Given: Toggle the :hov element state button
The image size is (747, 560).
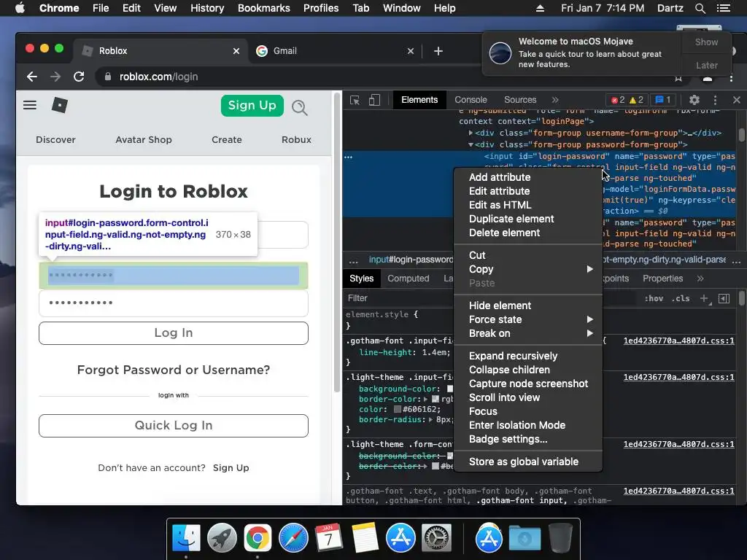Looking at the screenshot, I should tap(654, 298).
